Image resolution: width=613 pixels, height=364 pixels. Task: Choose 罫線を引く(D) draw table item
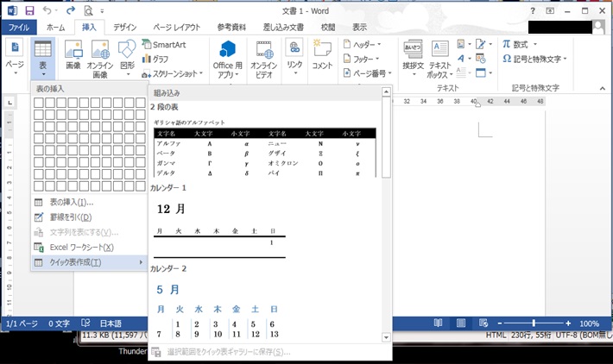click(89, 217)
